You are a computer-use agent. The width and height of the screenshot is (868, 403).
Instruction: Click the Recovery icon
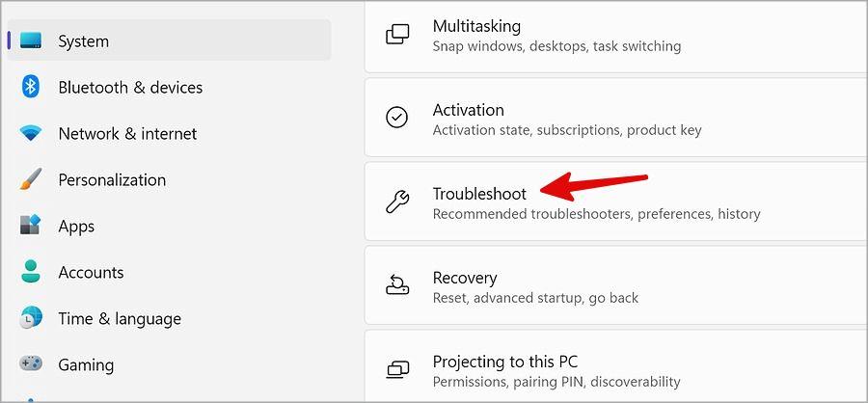397,285
